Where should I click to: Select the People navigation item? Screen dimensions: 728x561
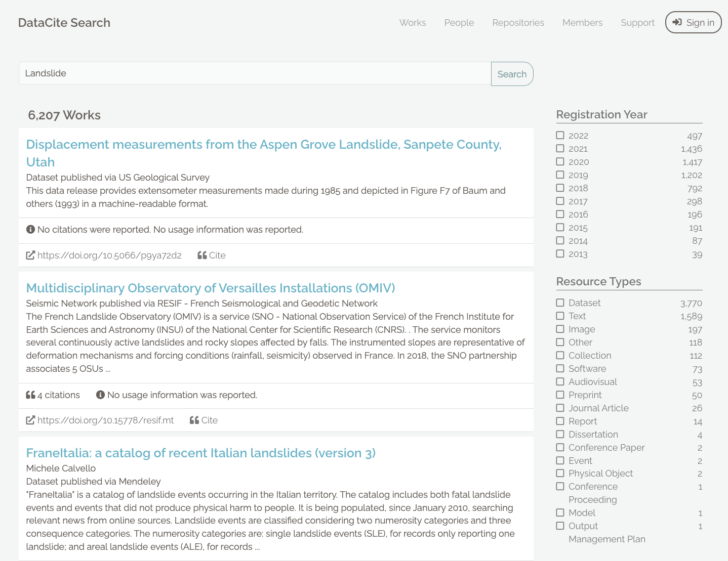pyautogui.click(x=459, y=23)
